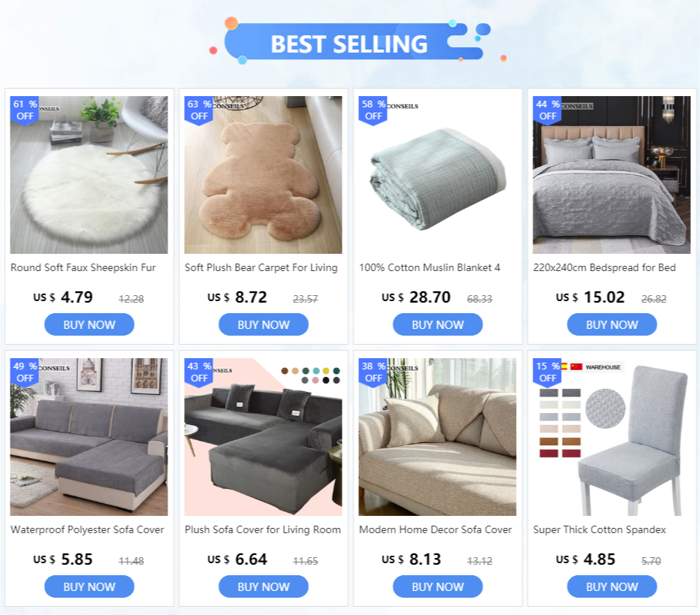
Task: Buy the Super Thick Cotton Spandex chair cover
Action: coord(612,586)
